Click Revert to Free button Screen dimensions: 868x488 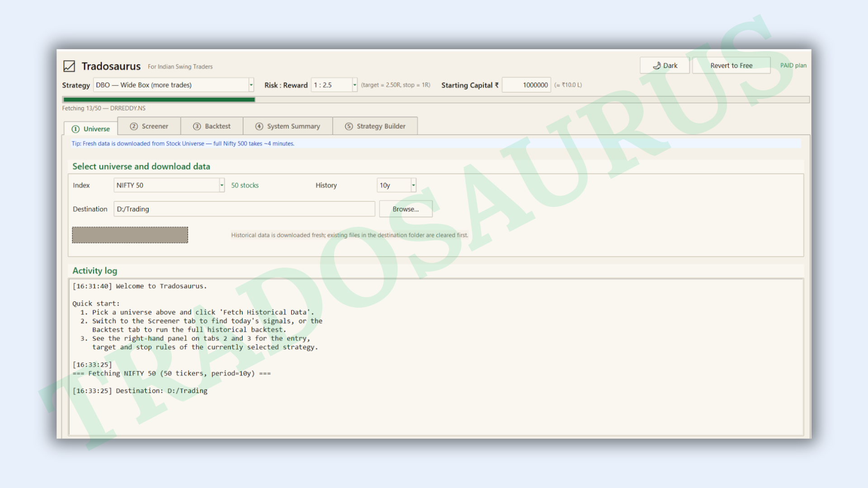click(731, 66)
